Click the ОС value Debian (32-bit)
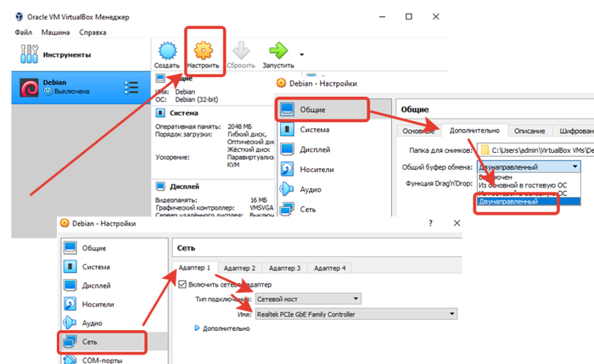The height and width of the screenshot is (364, 594). point(196,99)
